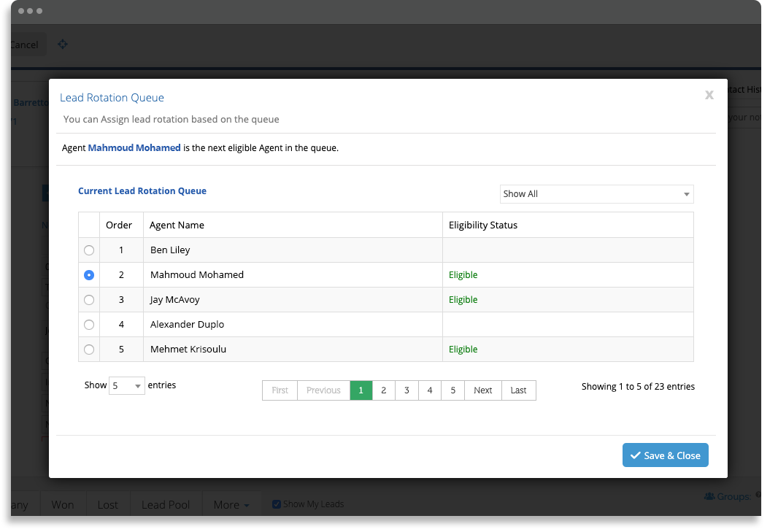The image size is (778, 532).
Task: Switch to the Won tab
Action: tap(63, 504)
